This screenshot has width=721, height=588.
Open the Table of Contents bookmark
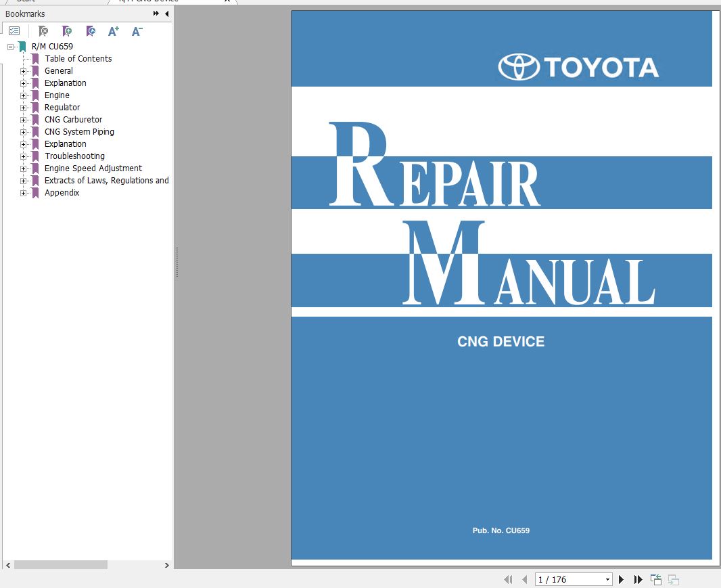click(78, 58)
